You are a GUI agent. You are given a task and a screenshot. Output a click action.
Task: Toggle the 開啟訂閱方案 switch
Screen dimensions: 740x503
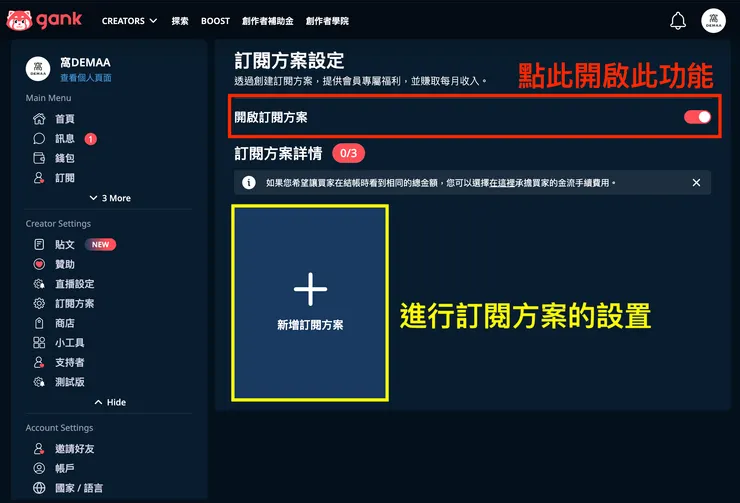(697, 117)
